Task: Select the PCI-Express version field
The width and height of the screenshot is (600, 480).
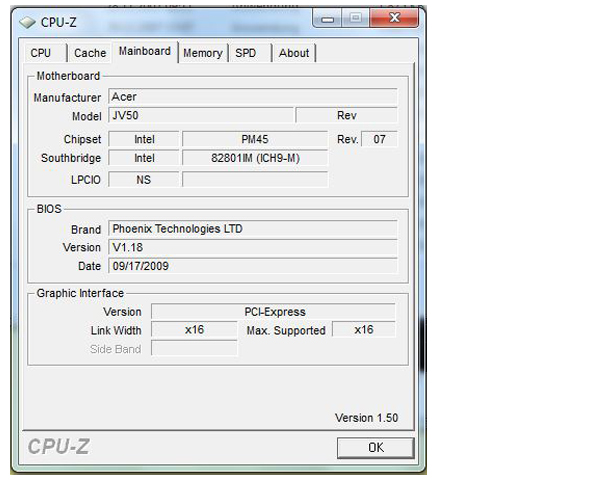Action: [x=273, y=312]
